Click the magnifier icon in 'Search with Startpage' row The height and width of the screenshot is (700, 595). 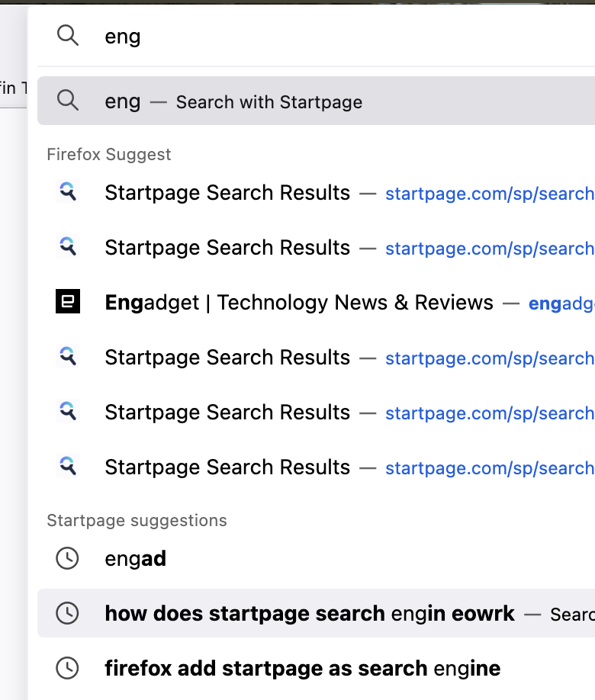67,100
